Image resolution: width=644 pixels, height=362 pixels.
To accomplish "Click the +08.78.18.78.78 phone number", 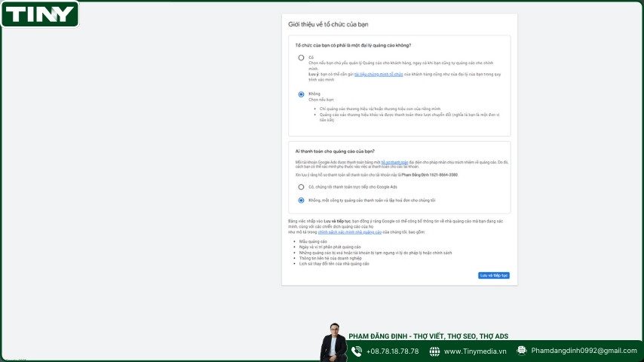I will coord(392,351).
